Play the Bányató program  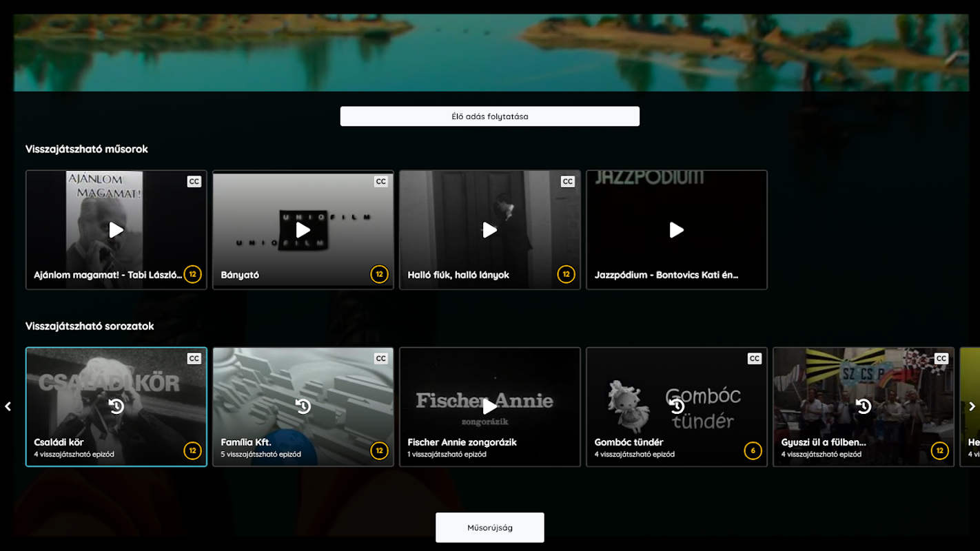coord(303,230)
